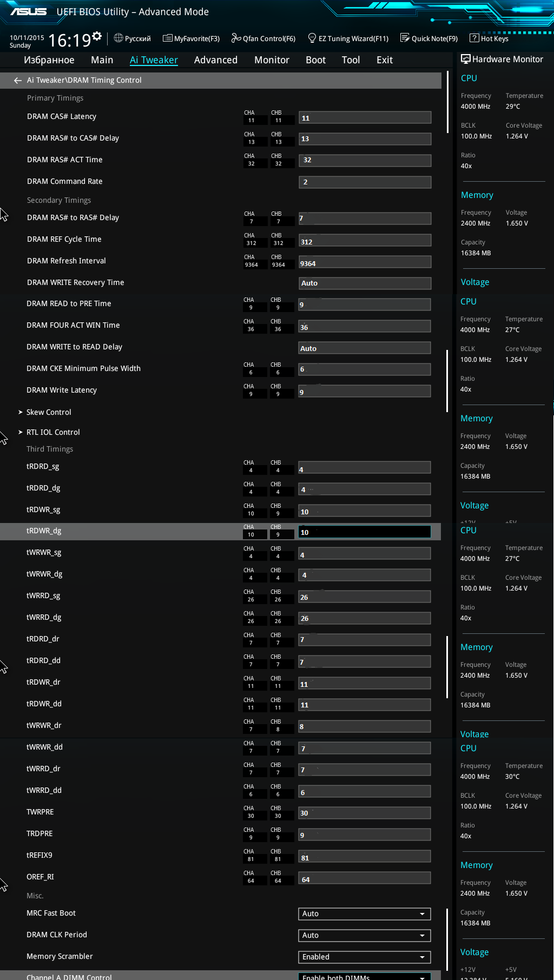Image resolution: width=554 pixels, height=980 pixels.
Task: Click the globe language icon for Русский
Action: point(118,38)
